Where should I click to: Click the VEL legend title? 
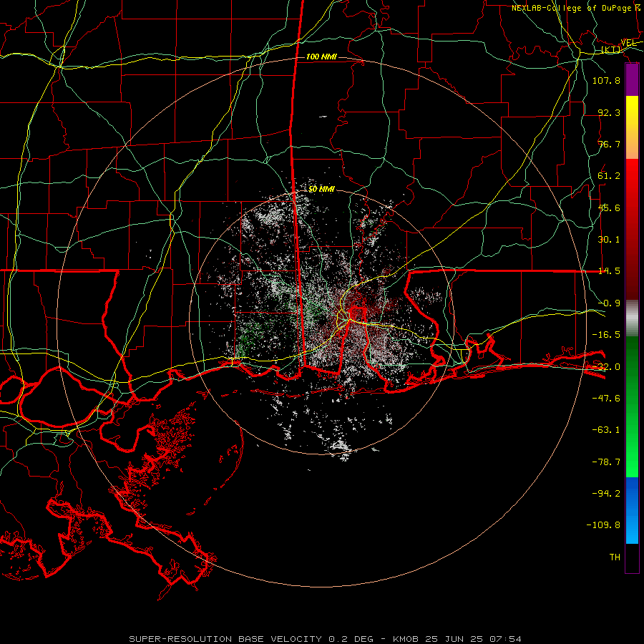[x=628, y=42]
